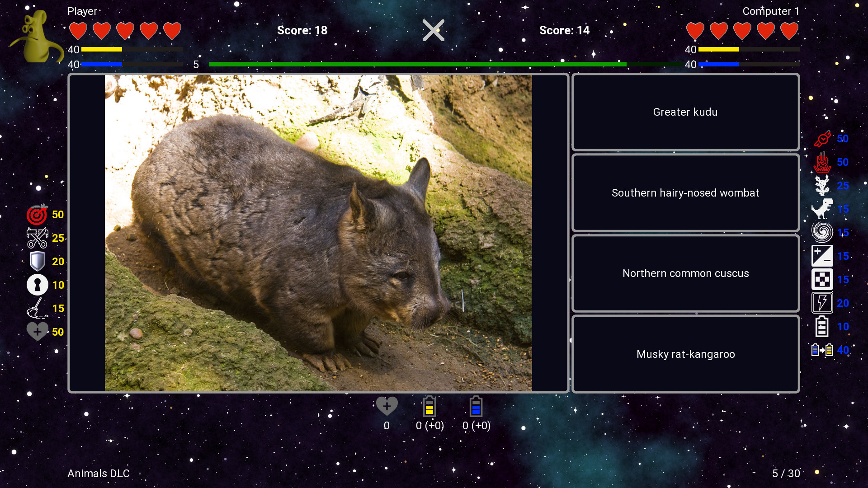
Task: Click the keyhole power-up costing 10
Action: click(38, 285)
